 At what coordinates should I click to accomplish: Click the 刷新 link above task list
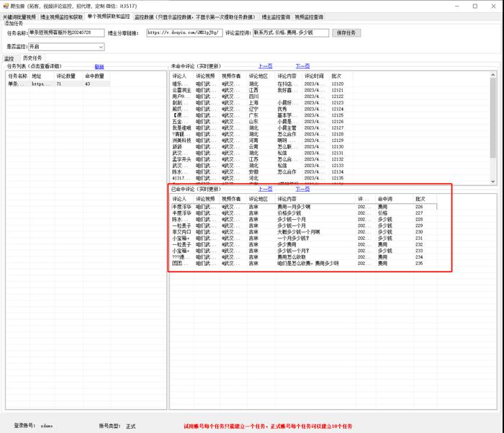point(99,66)
